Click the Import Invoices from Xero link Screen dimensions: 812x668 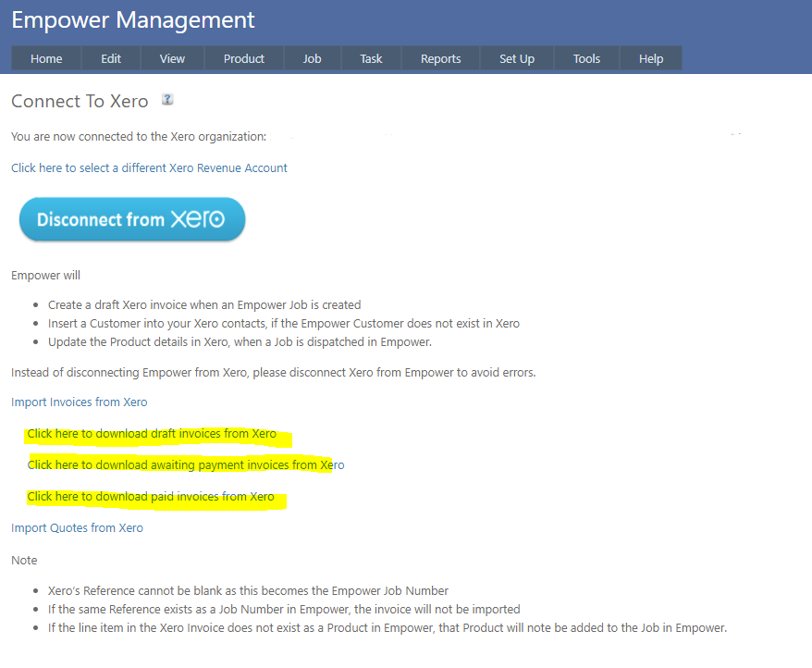pyautogui.click(x=79, y=402)
